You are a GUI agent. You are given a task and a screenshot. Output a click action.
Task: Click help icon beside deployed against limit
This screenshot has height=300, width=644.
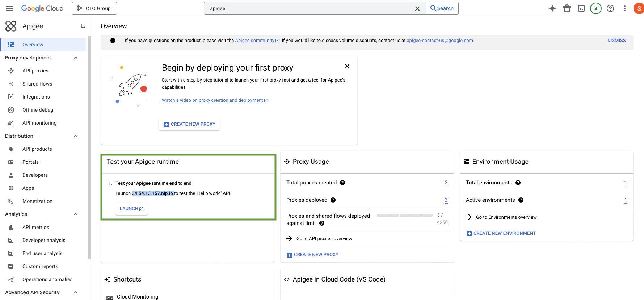click(322, 223)
